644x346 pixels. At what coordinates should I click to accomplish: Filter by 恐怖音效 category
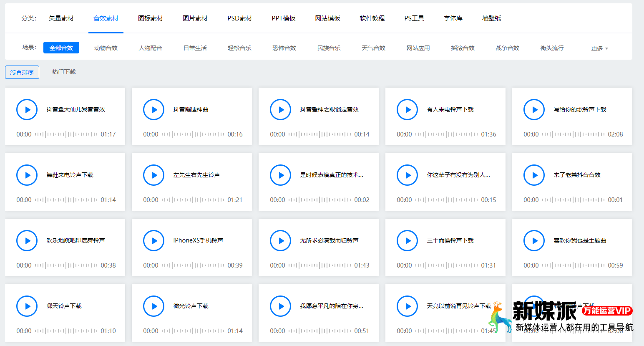tap(284, 48)
